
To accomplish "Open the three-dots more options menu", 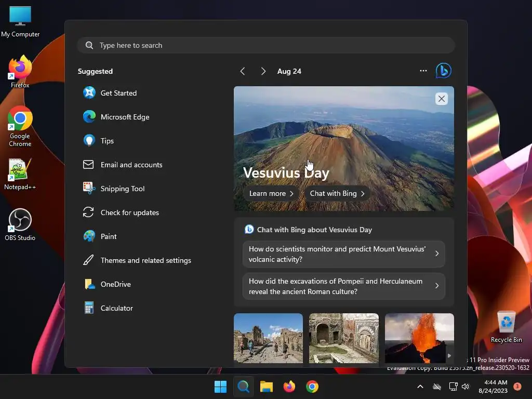I will coord(423,71).
